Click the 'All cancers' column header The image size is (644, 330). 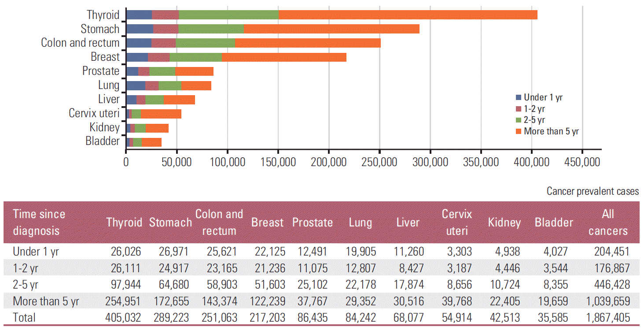607,222
